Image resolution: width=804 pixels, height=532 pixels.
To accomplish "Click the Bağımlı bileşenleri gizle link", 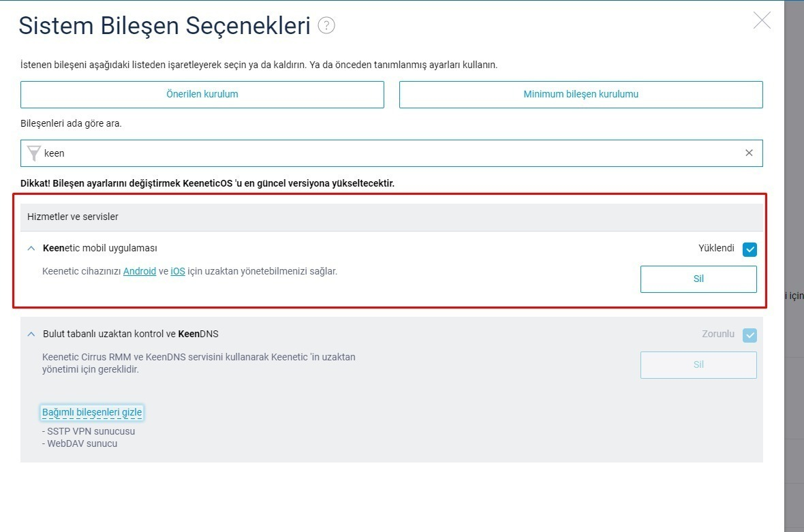I will (x=92, y=412).
